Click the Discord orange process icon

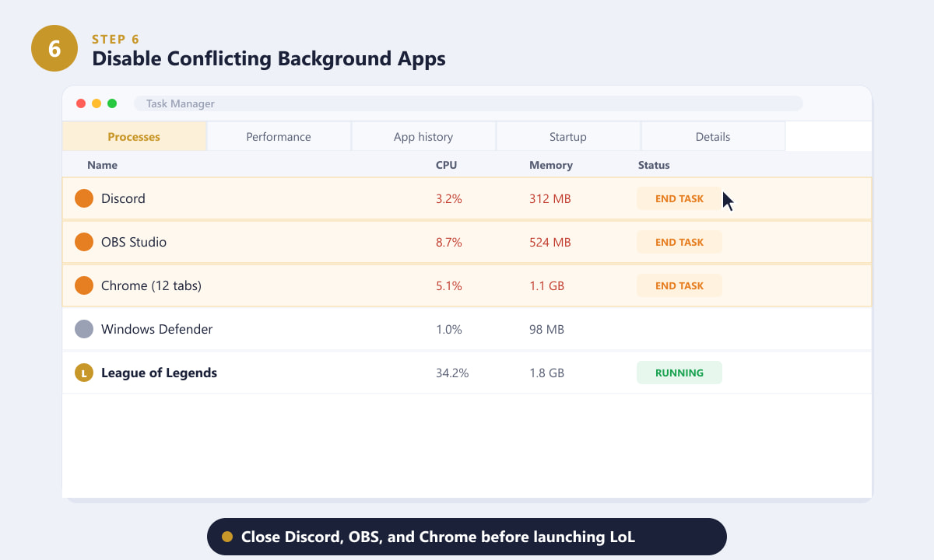[x=84, y=198]
